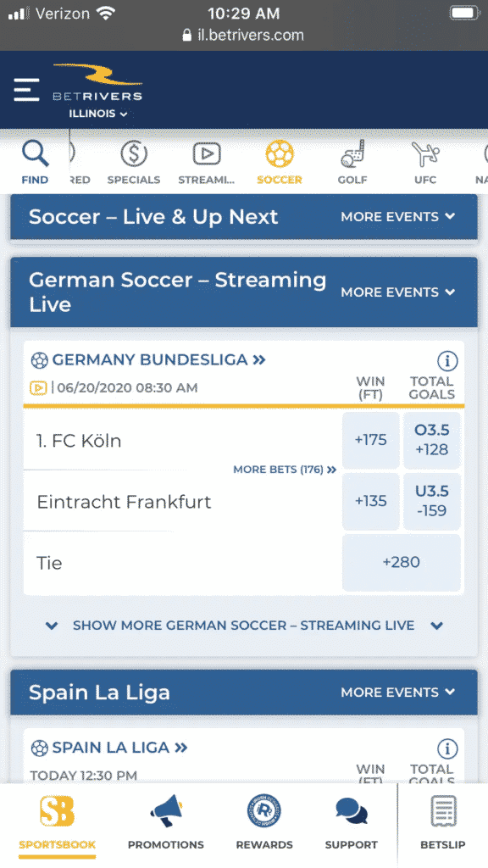Open Spain La Liga info icon
Screen dimensions: 488x868
447,749
